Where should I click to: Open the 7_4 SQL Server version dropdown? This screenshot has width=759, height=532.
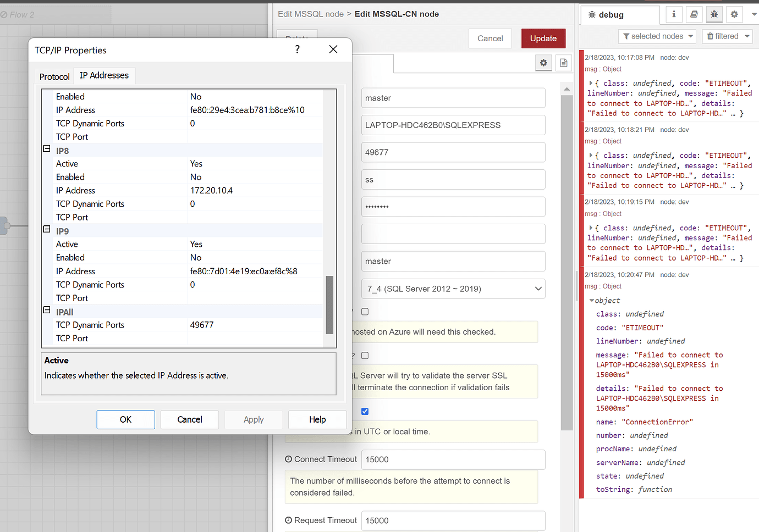pos(453,289)
